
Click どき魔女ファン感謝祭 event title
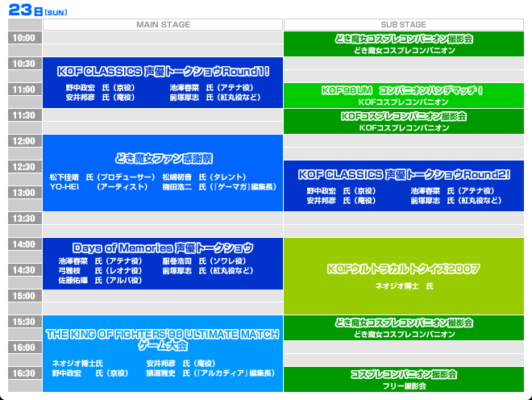[163, 159]
